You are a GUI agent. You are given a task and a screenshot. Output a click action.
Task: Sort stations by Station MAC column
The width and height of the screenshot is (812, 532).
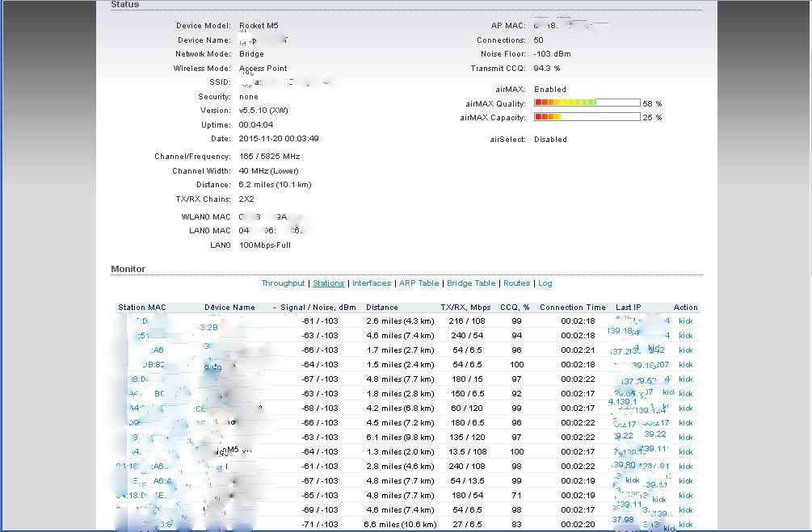[x=142, y=308]
